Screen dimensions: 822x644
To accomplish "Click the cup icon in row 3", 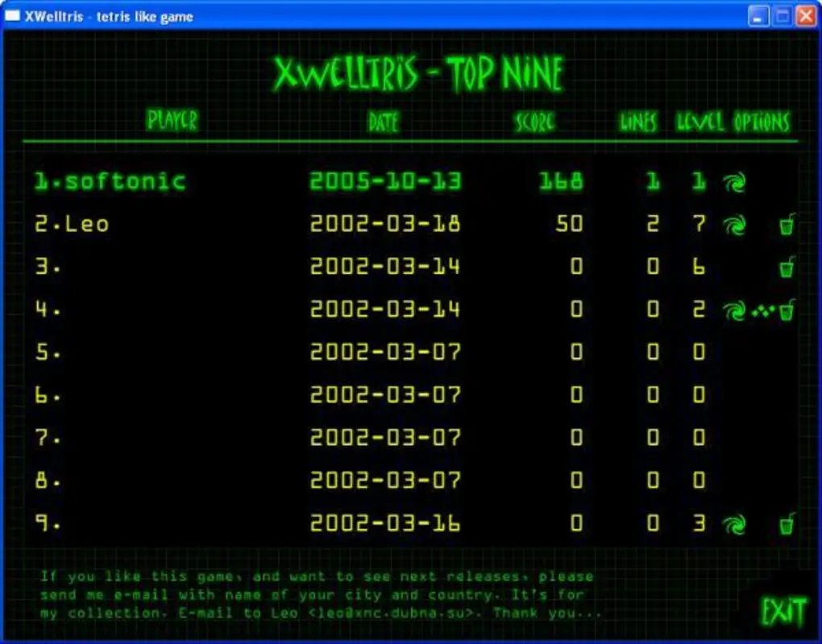I will 787,268.
